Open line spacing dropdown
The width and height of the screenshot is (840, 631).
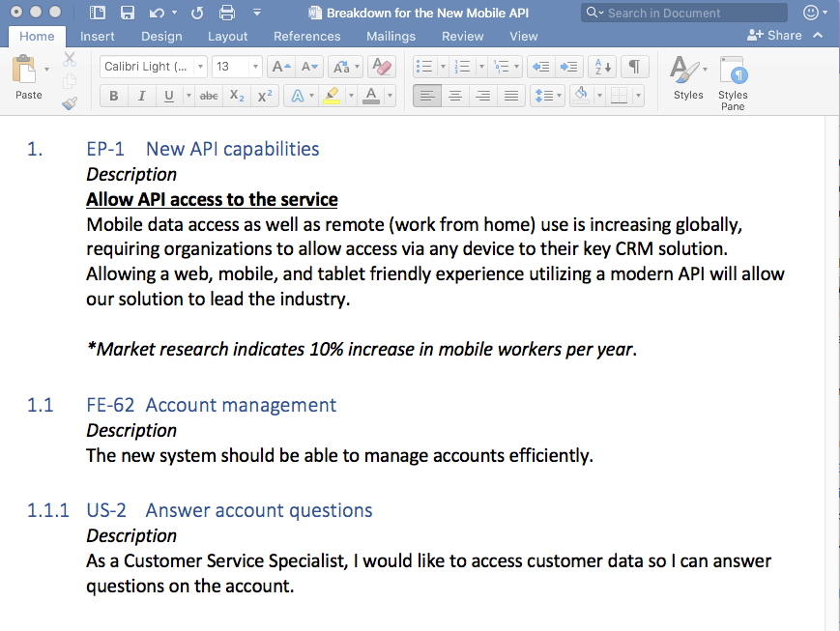pos(547,96)
